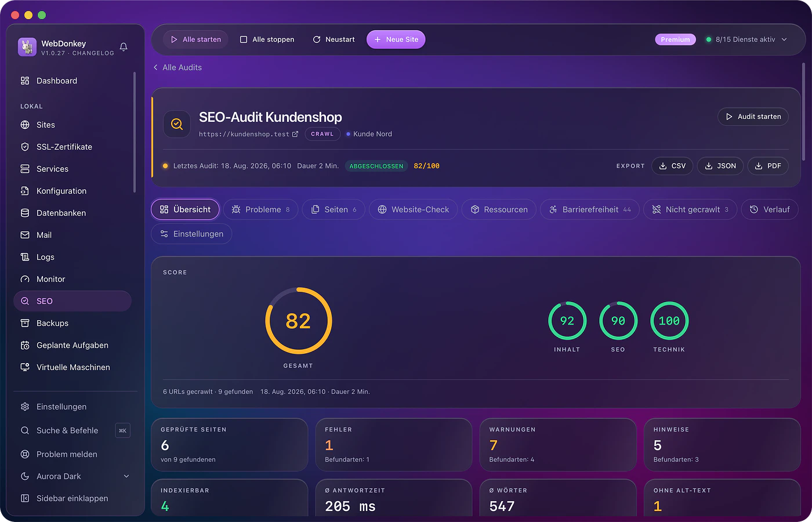Go to Backups
Viewport: 812px width, 522px height.
click(x=72, y=323)
